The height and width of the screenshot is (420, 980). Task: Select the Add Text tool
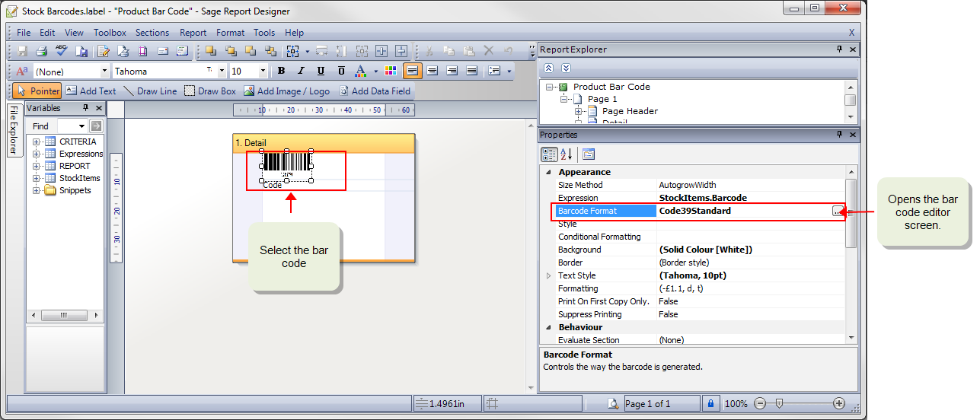91,91
